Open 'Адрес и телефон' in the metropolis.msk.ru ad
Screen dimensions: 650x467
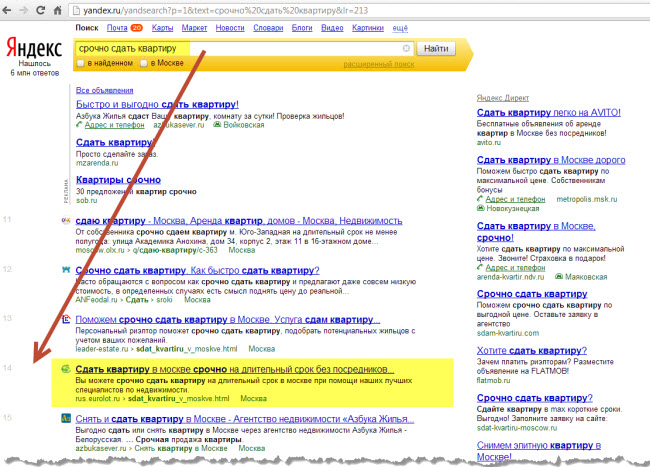tap(515, 199)
